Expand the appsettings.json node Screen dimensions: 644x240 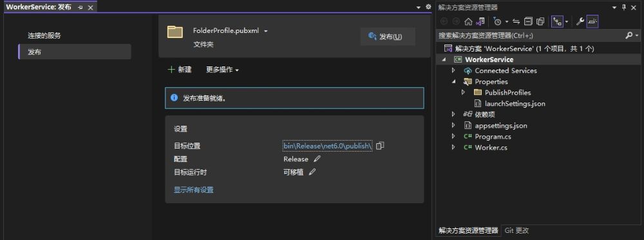coord(453,126)
